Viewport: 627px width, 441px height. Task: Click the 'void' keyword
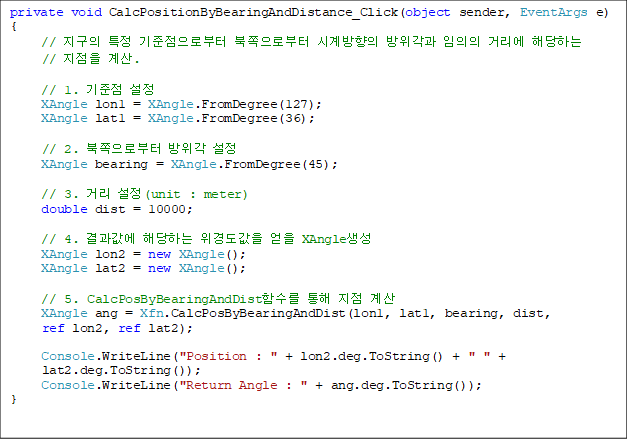[x=86, y=12]
